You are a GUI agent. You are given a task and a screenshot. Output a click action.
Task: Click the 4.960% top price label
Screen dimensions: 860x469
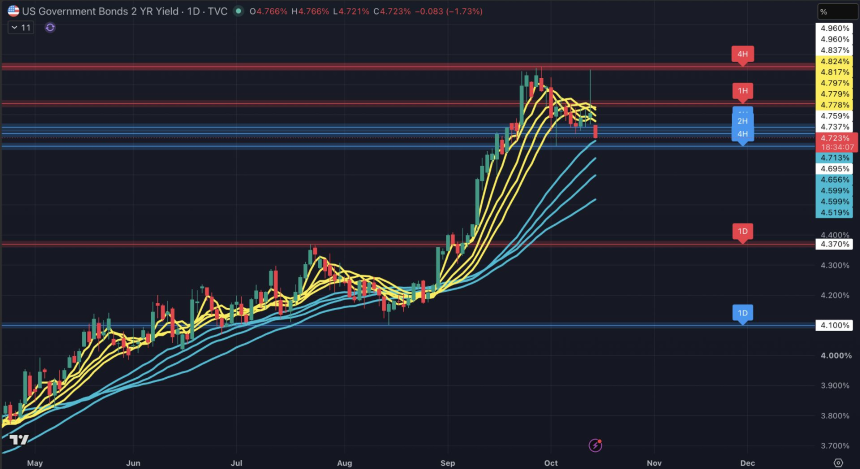(835, 29)
